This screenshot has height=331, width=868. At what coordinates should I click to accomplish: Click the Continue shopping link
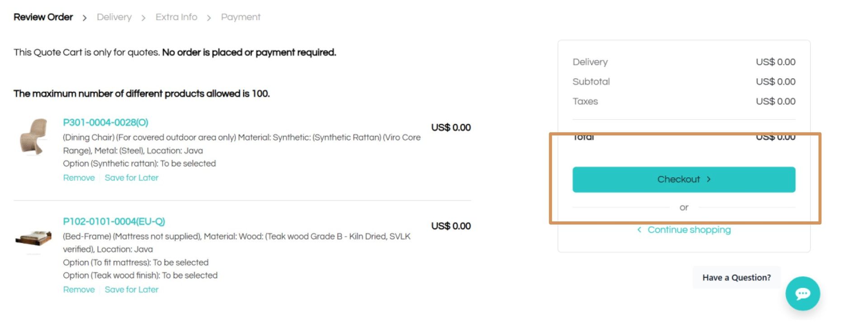tap(689, 230)
